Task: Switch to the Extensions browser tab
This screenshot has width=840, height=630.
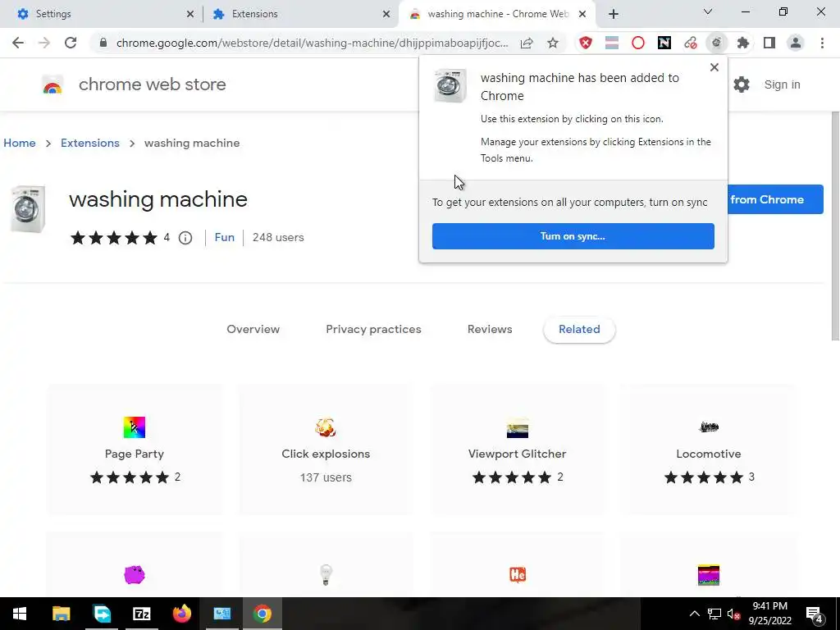Action: click(x=300, y=14)
